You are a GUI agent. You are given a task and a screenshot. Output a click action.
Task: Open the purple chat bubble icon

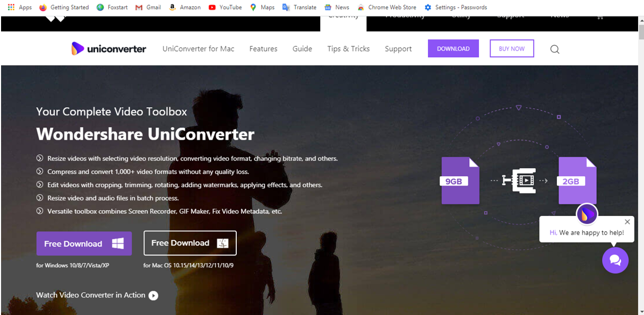pyautogui.click(x=615, y=260)
